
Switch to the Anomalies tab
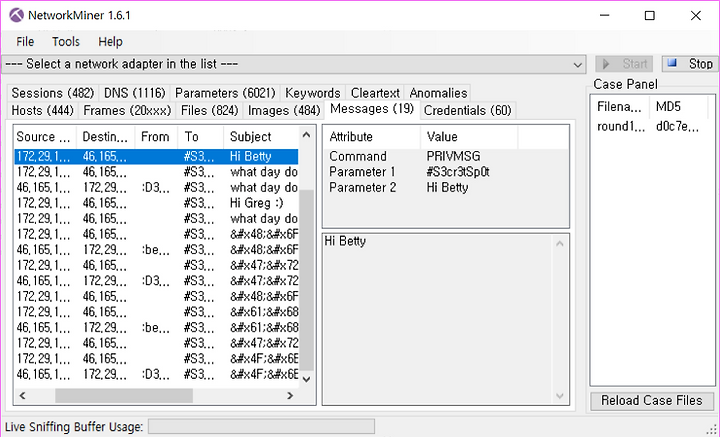(438, 93)
